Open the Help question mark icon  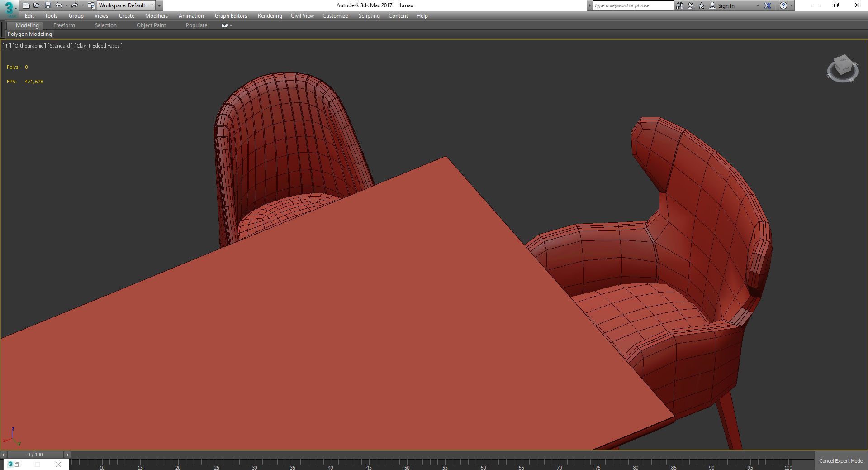(x=783, y=5)
